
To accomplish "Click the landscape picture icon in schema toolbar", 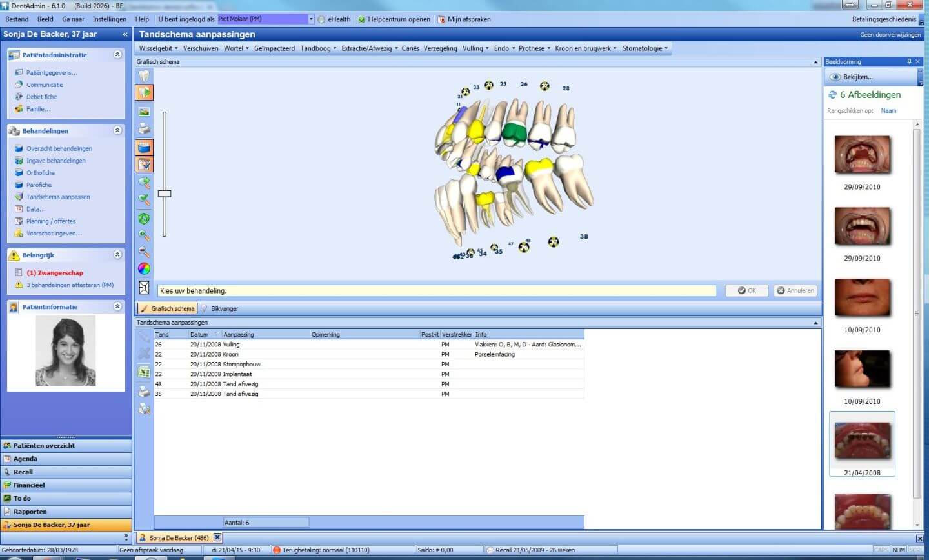I will (144, 112).
